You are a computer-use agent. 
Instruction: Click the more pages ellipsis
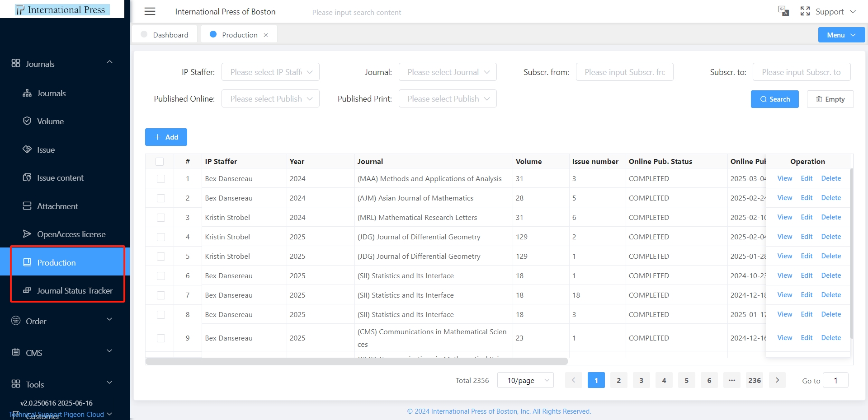point(732,380)
